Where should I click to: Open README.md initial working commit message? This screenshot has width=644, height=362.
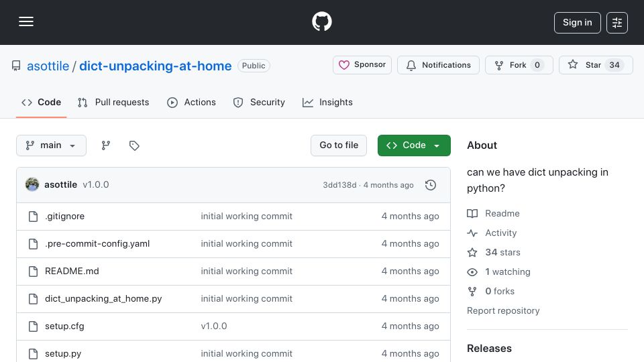[x=246, y=271]
